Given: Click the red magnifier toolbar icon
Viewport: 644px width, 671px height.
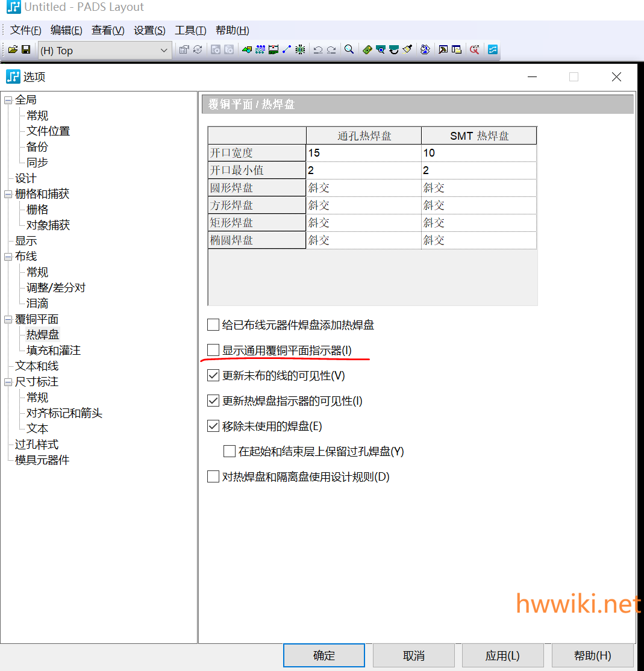Looking at the screenshot, I should click(474, 49).
